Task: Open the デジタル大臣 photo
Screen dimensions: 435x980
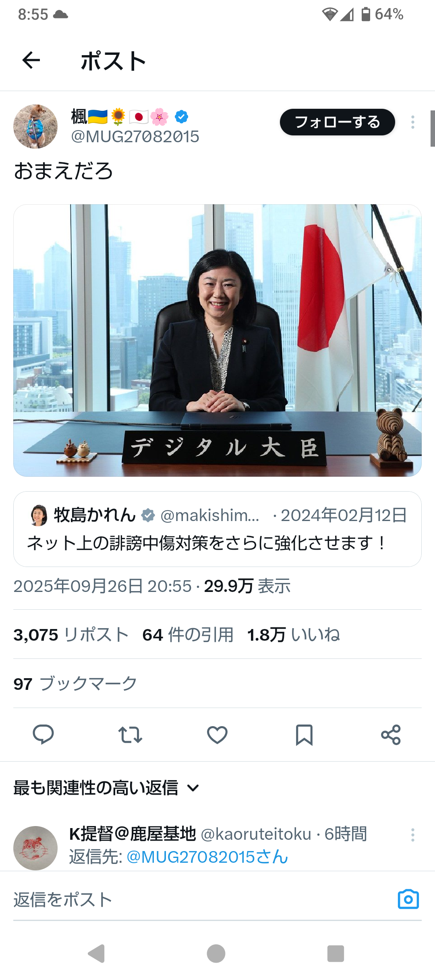Action: pyautogui.click(x=217, y=341)
